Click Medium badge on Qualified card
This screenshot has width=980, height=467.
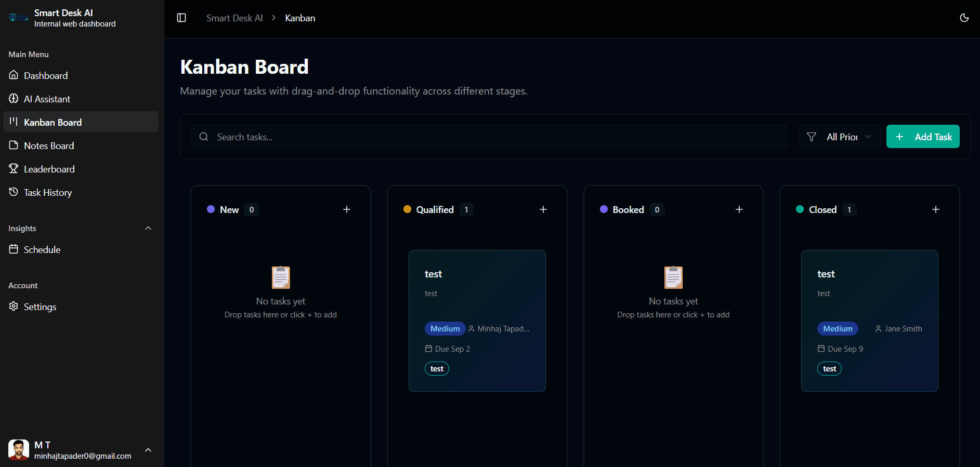445,329
